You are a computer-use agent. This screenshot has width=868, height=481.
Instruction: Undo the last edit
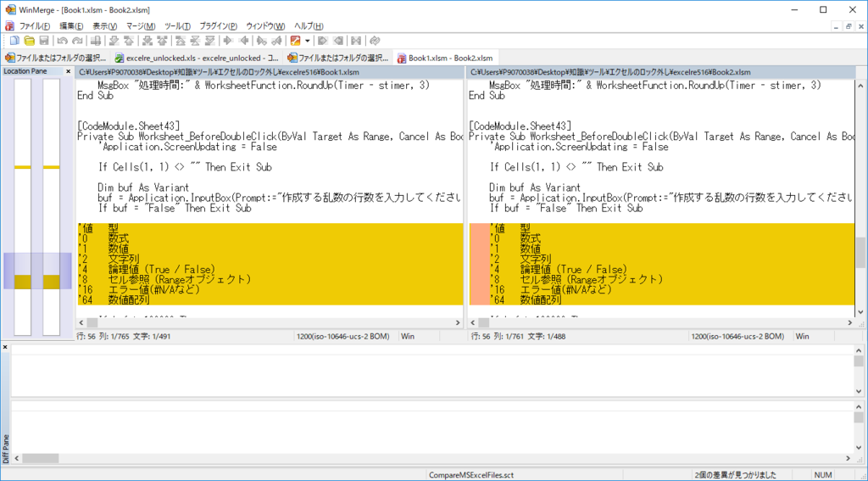[x=62, y=41]
